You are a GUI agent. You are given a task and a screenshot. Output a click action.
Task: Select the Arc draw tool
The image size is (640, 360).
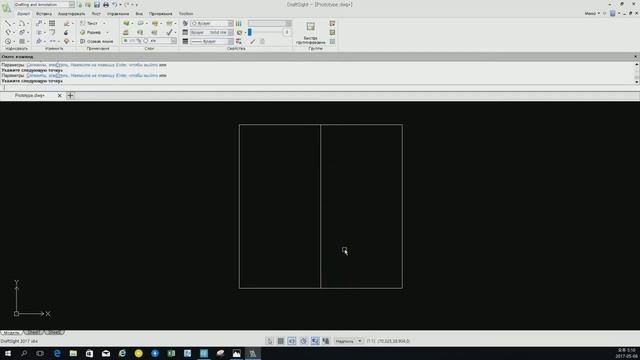tap(21, 23)
